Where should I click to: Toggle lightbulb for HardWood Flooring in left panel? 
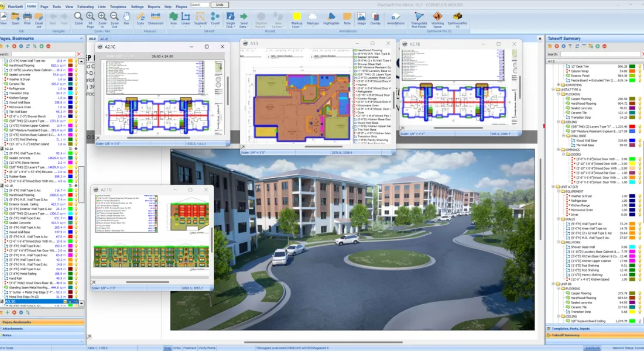[76, 66]
